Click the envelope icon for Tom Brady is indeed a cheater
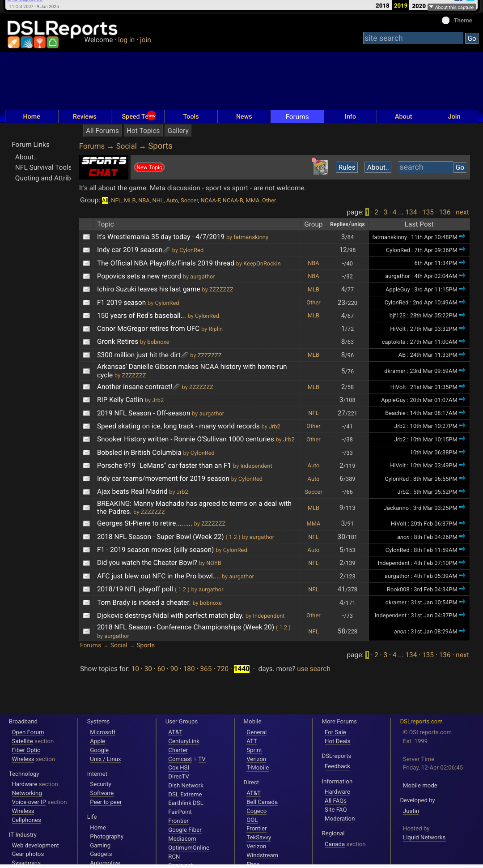The width and height of the screenshot is (483, 868). click(86, 603)
